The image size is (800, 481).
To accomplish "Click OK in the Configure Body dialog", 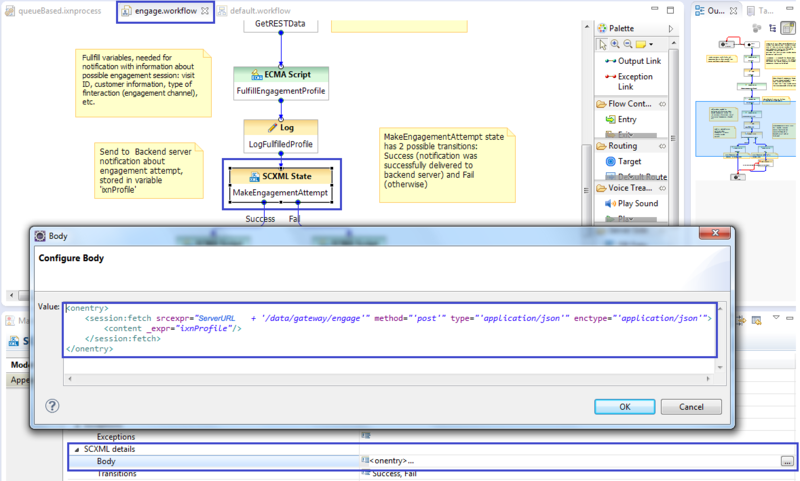I will point(624,407).
